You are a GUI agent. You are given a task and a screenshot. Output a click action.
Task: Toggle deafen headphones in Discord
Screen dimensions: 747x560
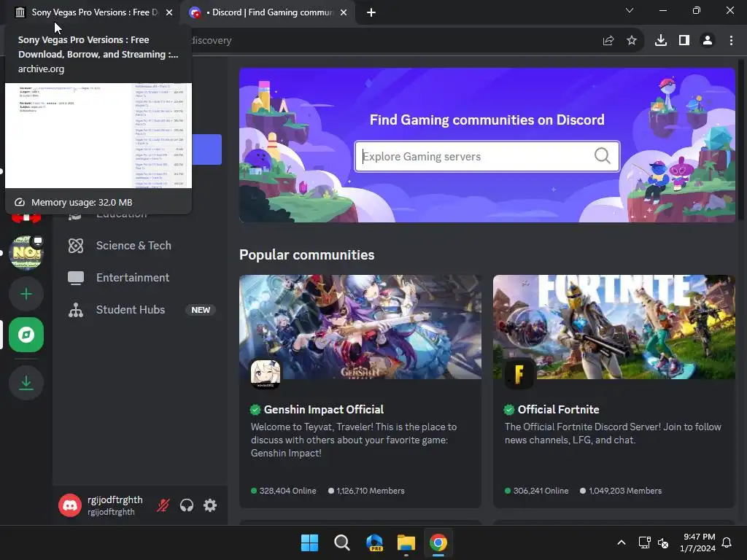click(x=187, y=505)
